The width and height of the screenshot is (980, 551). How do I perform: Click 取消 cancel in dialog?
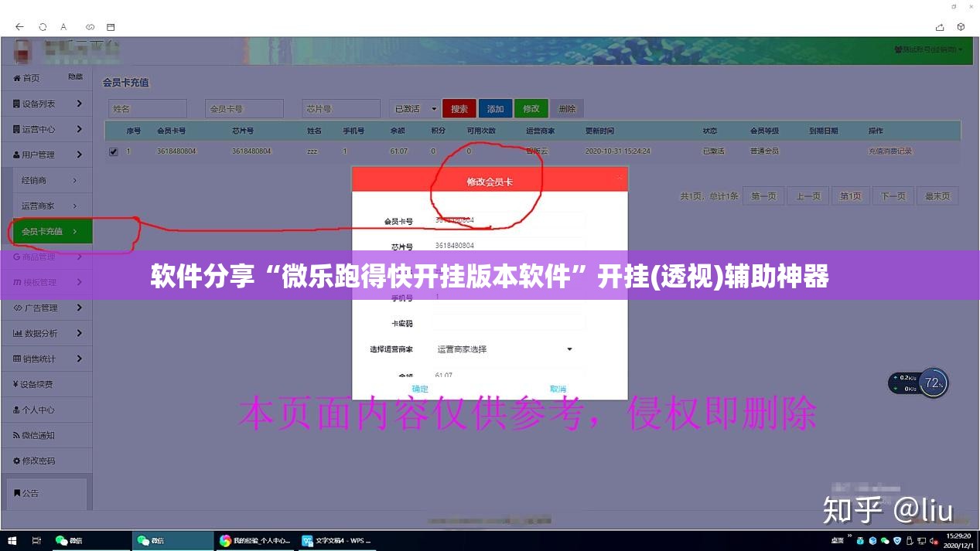[558, 389]
